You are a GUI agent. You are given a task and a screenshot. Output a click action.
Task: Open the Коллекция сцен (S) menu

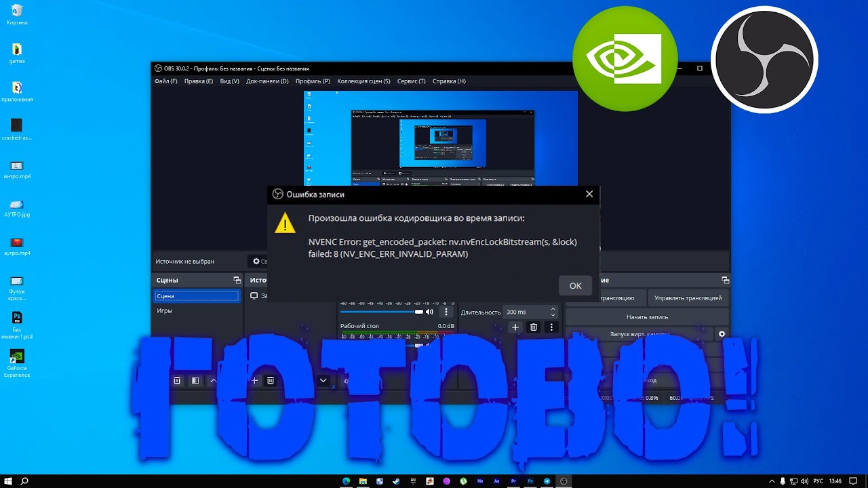[363, 81]
